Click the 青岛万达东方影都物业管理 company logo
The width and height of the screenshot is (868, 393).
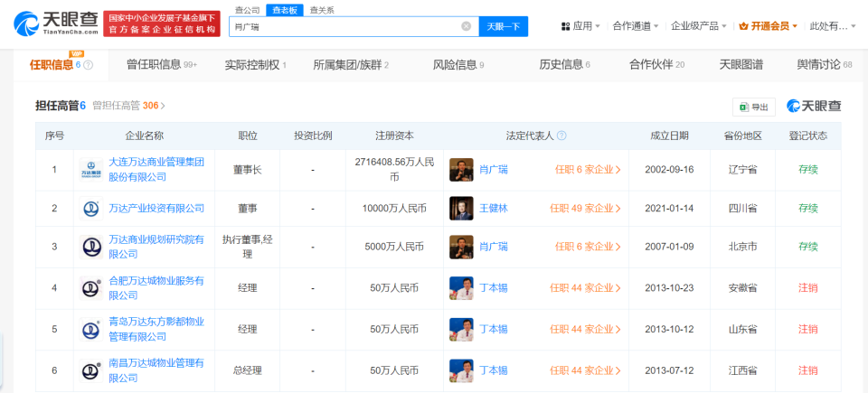pyautogui.click(x=90, y=330)
